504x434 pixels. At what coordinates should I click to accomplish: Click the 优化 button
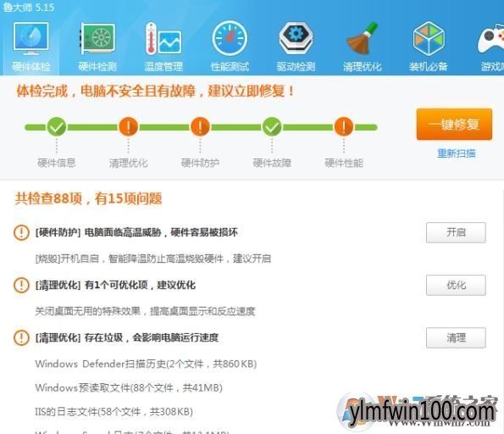pos(456,285)
